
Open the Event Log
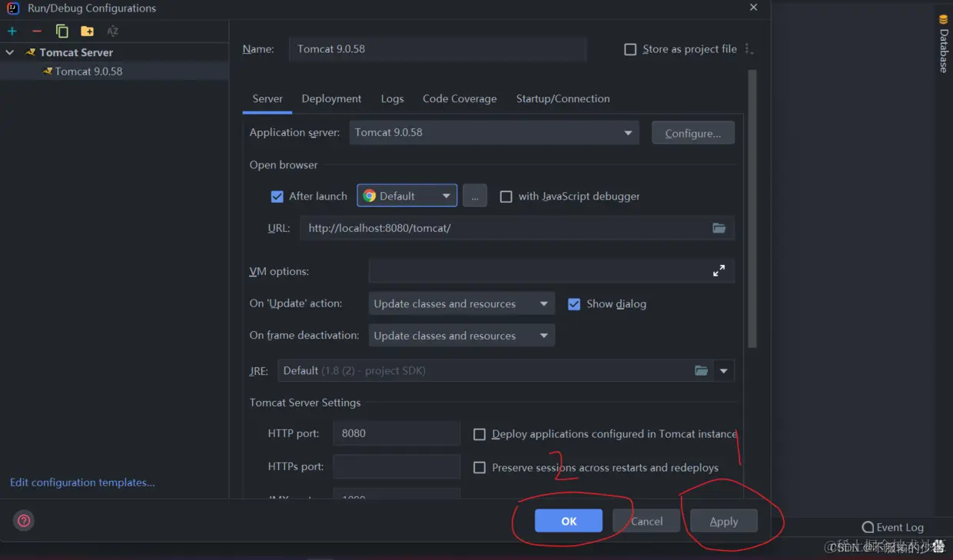point(892,527)
